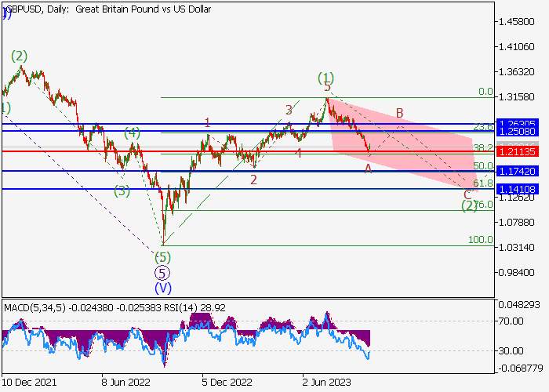Click the blue 1.17420 price level tag
The image size is (549, 392).
click(517, 171)
